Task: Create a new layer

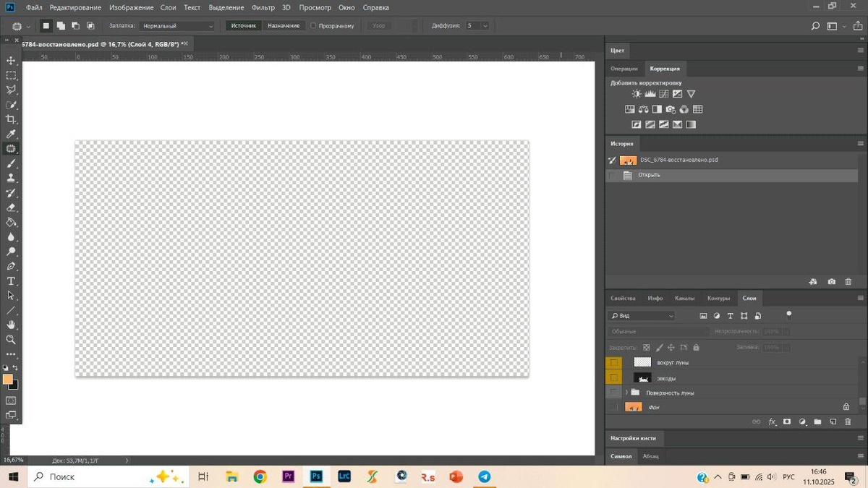Action: 833,421
